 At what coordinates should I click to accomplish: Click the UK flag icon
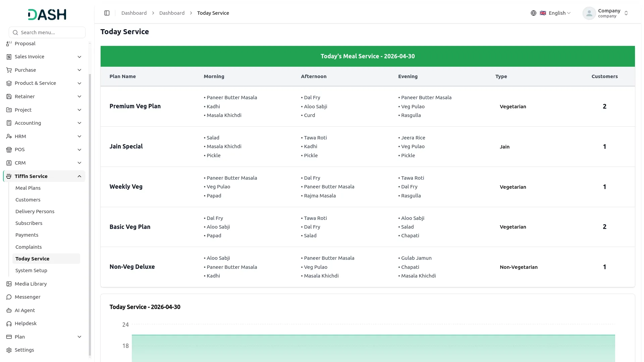click(543, 13)
